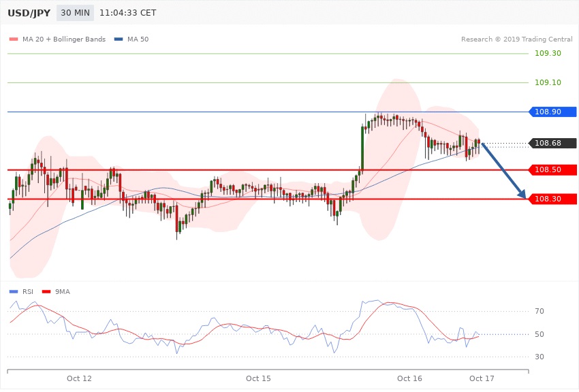Image resolution: width=579 pixels, height=392 pixels.
Task: Select the 30 MIN timeframe badge
Action: click(x=75, y=13)
